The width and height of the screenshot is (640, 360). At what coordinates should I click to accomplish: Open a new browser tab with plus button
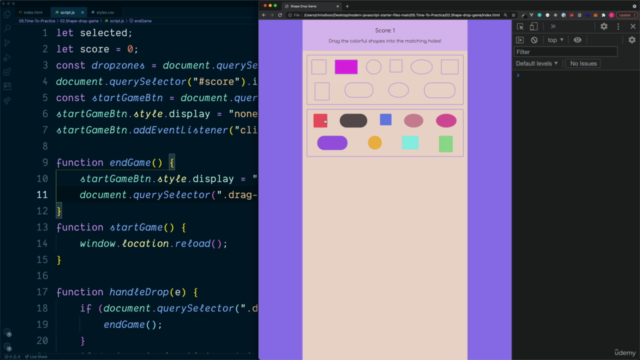(x=347, y=6)
